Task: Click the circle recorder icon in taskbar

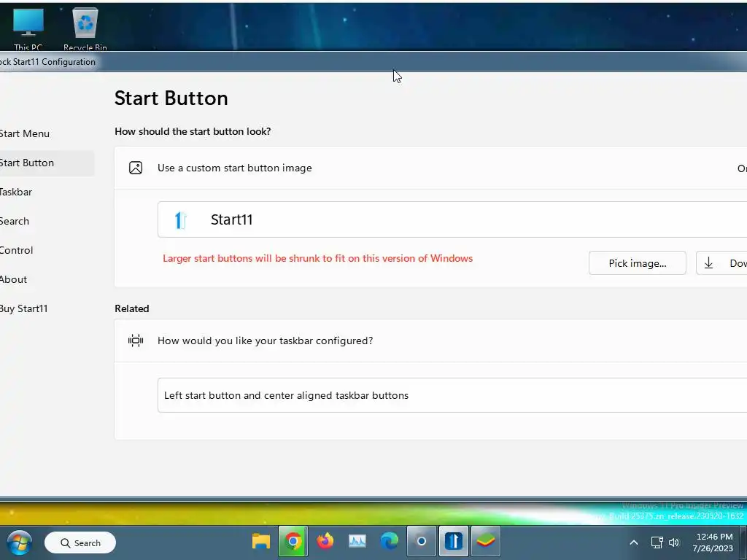Action: tap(421, 542)
